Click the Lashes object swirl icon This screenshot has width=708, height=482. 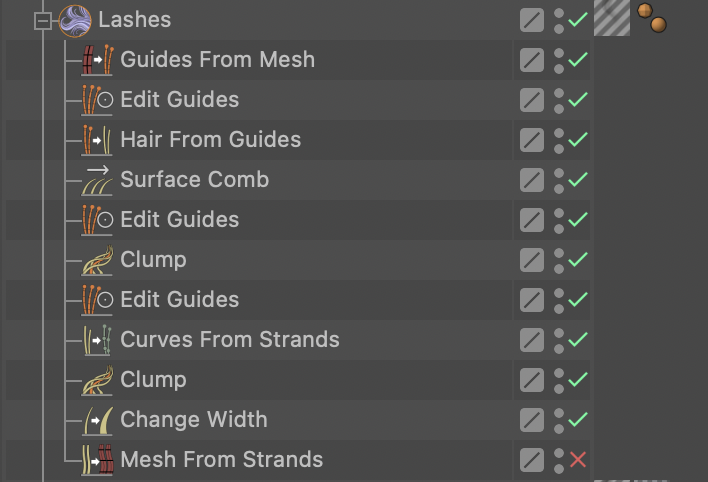tap(74, 20)
